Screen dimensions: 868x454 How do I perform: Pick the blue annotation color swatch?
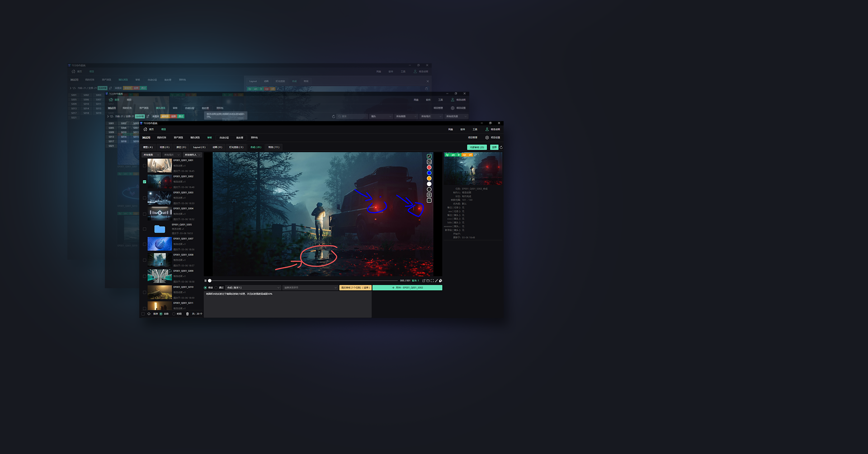[429, 173]
